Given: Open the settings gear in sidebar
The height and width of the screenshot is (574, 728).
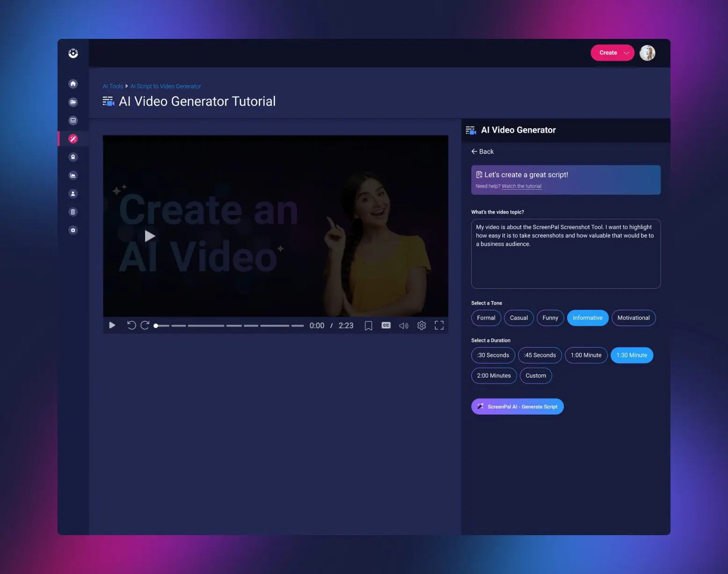Looking at the screenshot, I should (73, 230).
